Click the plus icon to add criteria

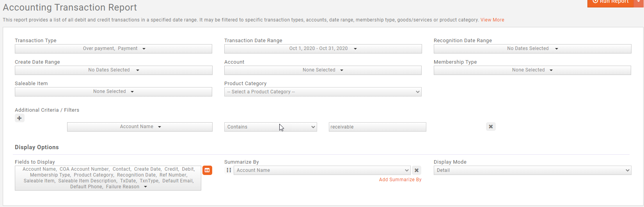pos(20,118)
